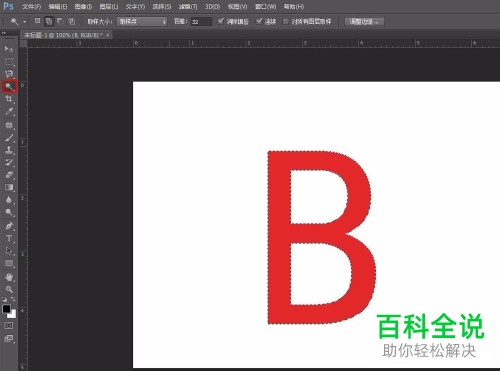The height and width of the screenshot is (371, 500).
Task: Select the Gradient tool
Action: click(x=9, y=187)
